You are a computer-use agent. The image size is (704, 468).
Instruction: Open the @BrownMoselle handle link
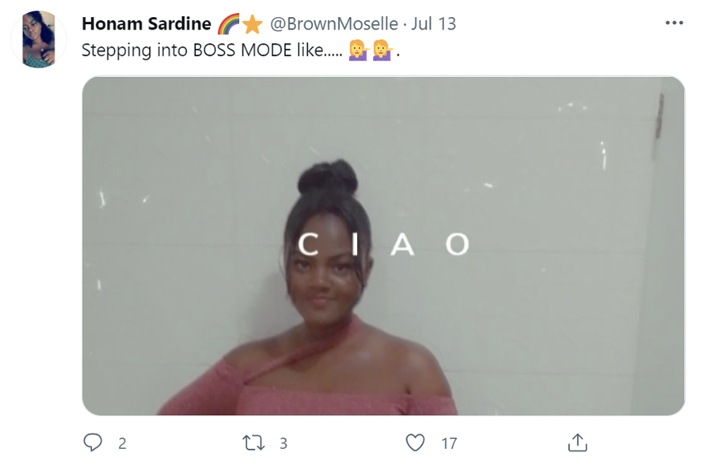click(334, 23)
